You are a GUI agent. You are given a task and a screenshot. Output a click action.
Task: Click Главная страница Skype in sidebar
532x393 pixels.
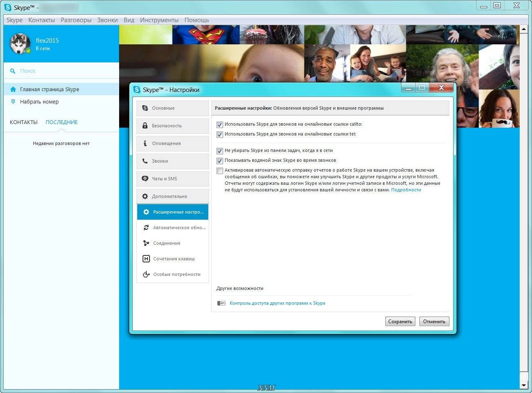[x=61, y=89]
